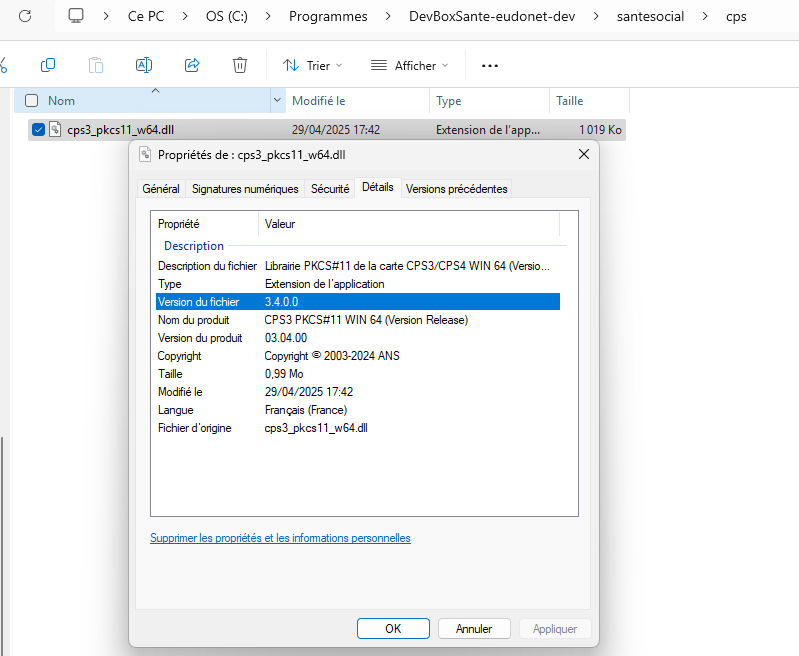Click the dll file icon in the file row

tap(55, 129)
